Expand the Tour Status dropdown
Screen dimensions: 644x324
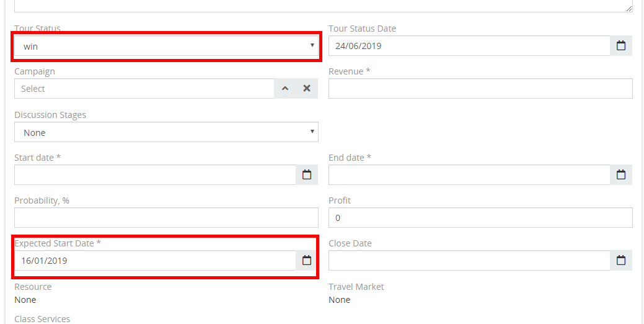tap(166, 46)
